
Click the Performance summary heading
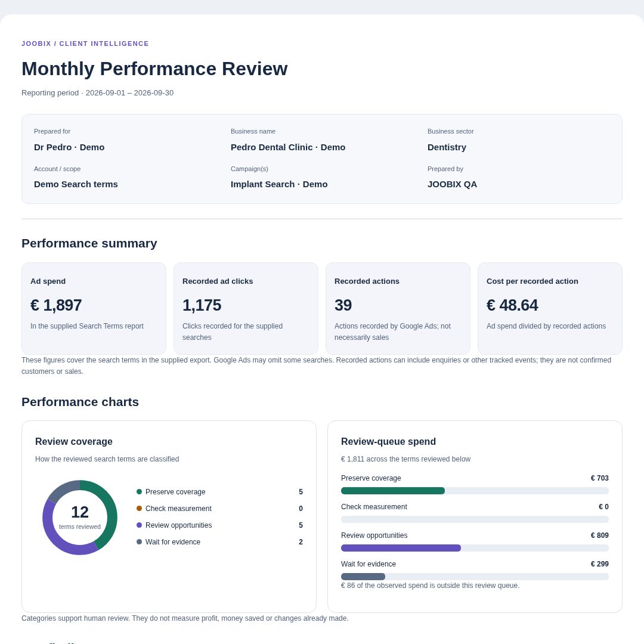[89, 243]
